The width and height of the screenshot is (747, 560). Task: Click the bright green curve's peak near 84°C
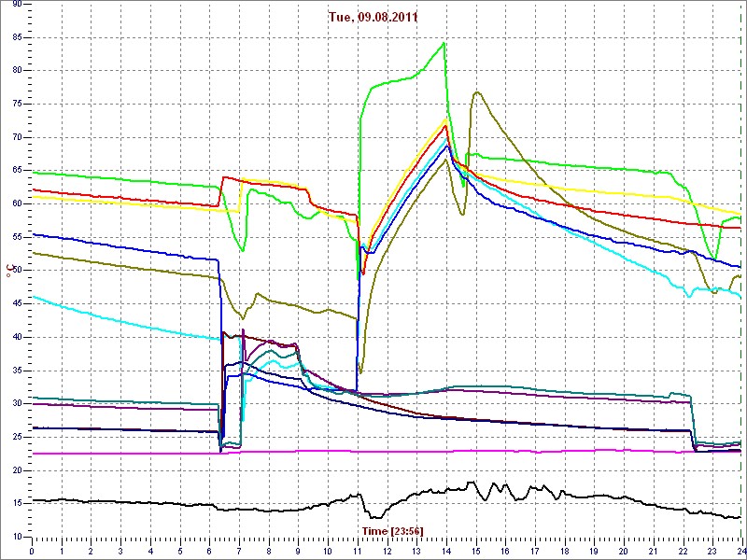click(x=444, y=43)
